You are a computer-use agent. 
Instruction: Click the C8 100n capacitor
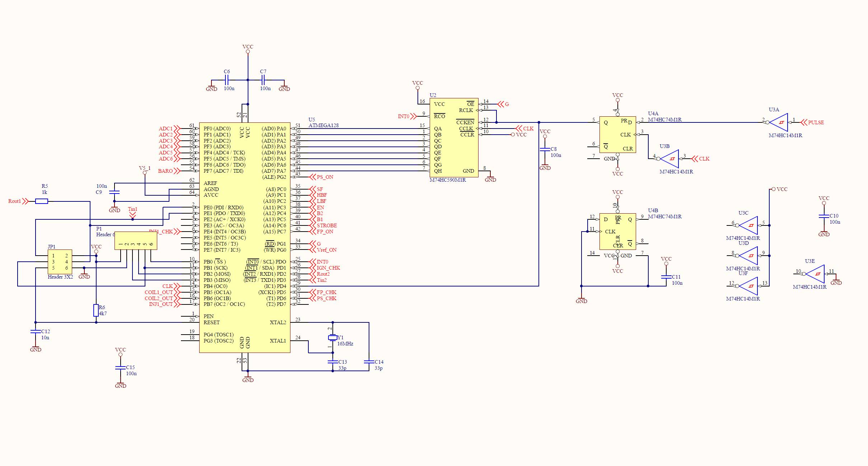click(x=545, y=149)
